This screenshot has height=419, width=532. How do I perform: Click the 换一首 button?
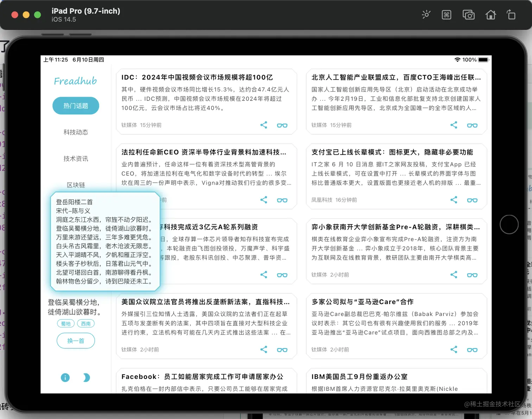[x=76, y=341]
